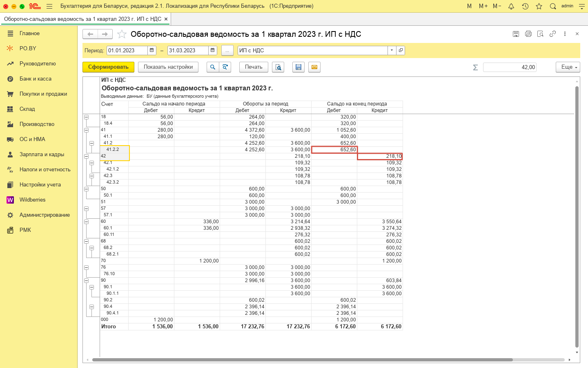Collapse account 18 group in the report
This screenshot has width=588, height=368.
click(x=86, y=117)
